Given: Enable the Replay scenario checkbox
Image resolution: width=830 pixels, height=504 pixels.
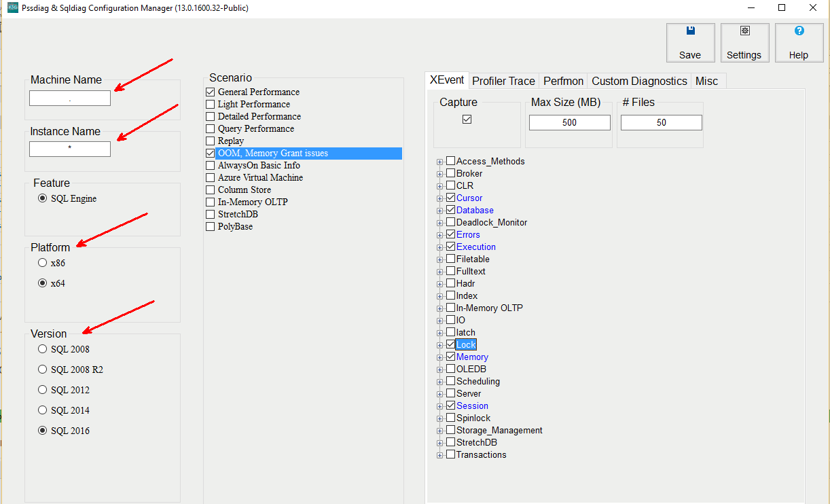Looking at the screenshot, I should pos(210,141).
